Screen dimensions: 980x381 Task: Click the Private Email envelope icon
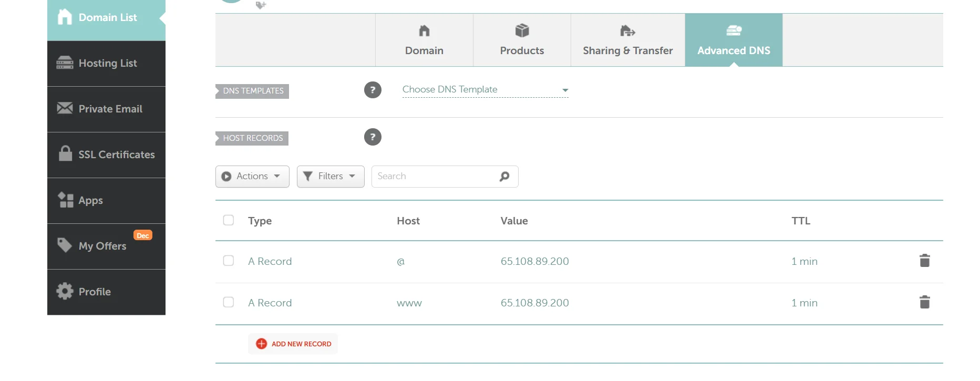(x=65, y=108)
